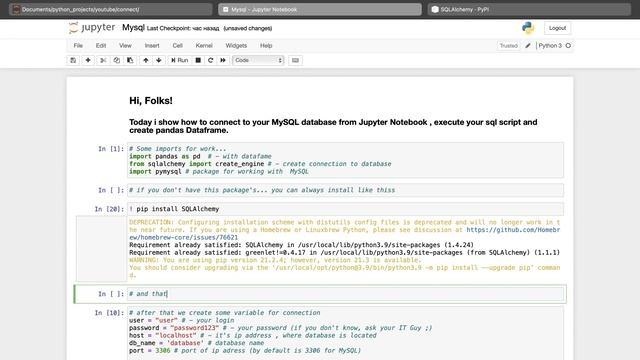
Task: Interrupt the kernel with the stop icon
Action: click(x=198, y=60)
